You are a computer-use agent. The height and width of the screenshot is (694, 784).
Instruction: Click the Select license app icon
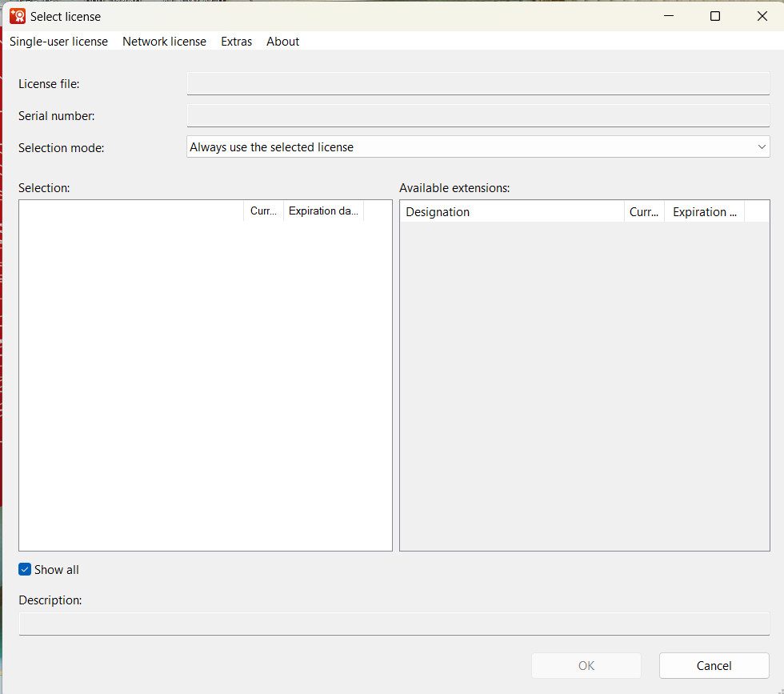click(17, 16)
